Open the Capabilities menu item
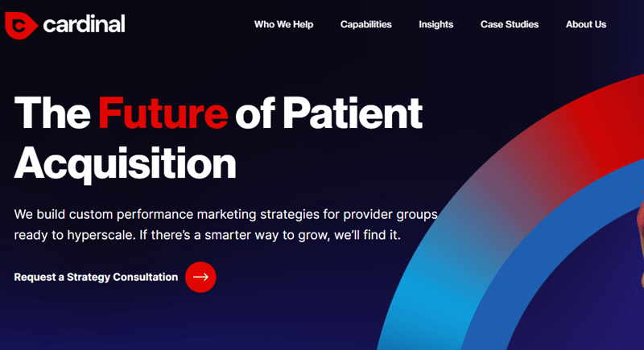644x350 pixels. (365, 24)
